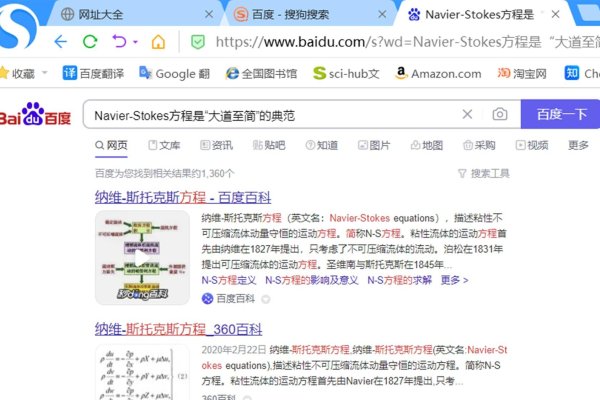Click the address bar URL field

407,42
